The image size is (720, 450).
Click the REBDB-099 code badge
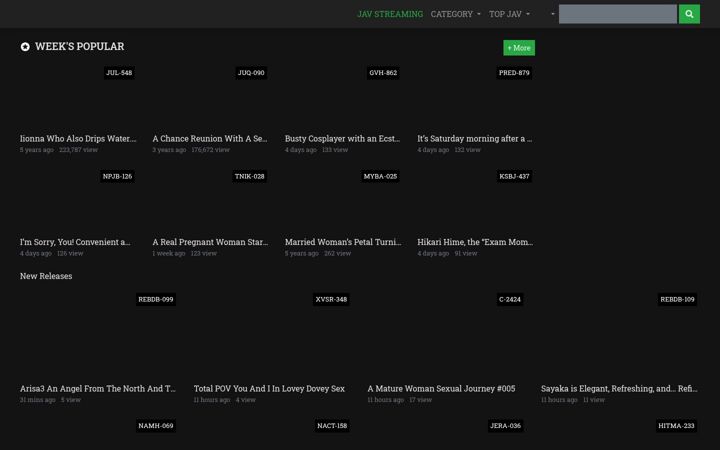click(156, 299)
